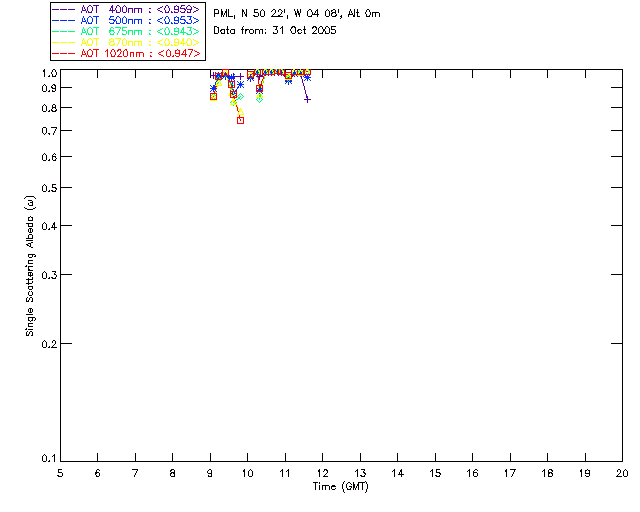Click the purple plus marker near 0.84
Image resolution: width=640 pixels, height=512 pixels.
(x=308, y=100)
